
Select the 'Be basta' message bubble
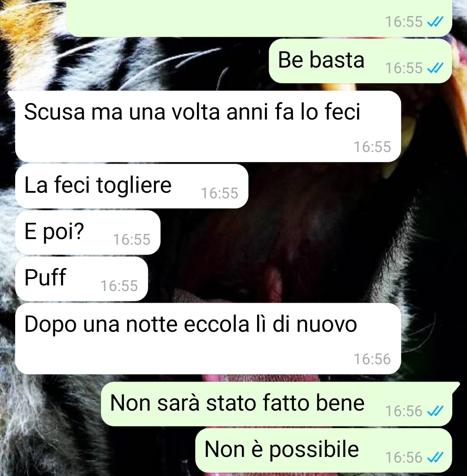pos(360,61)
